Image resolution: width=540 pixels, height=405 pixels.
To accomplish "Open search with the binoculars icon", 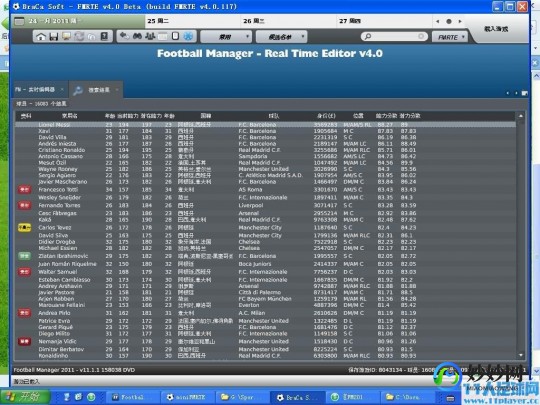I will [x=137, y=36].
